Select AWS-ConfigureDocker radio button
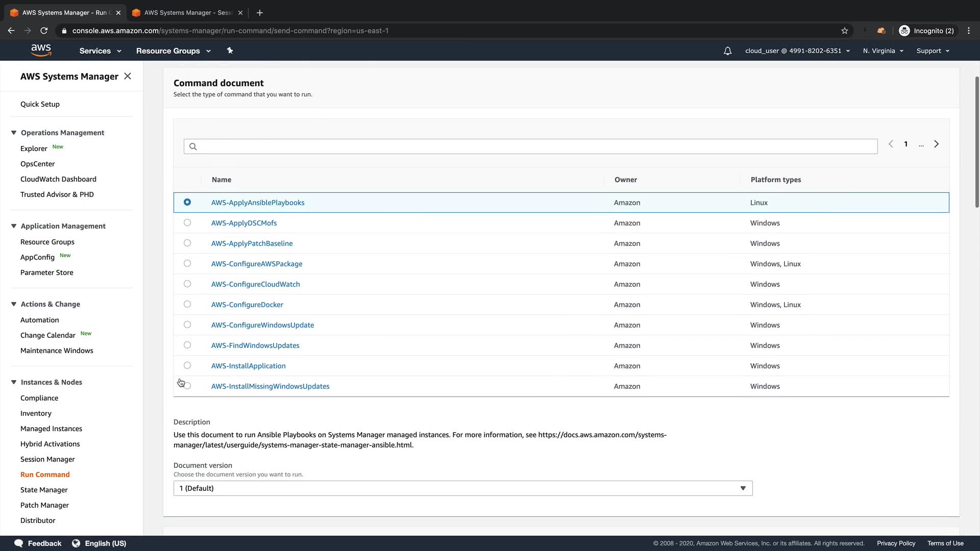Image resolution: width=980 pixels, height=551 pixels. [x=187, y=305]
